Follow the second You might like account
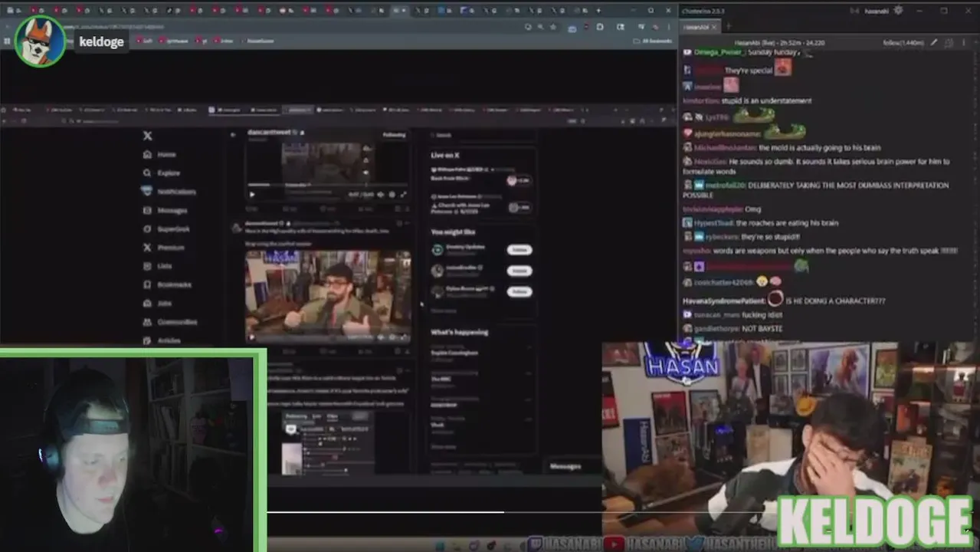The width and height of the screenshot is (980, 552). point(519,271)
